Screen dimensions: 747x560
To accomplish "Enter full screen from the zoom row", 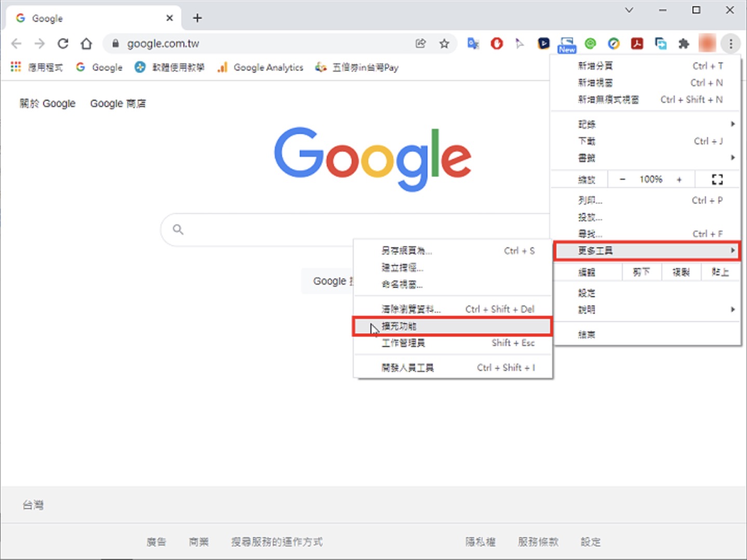I will pyautogui.click(x=717, y=180).
